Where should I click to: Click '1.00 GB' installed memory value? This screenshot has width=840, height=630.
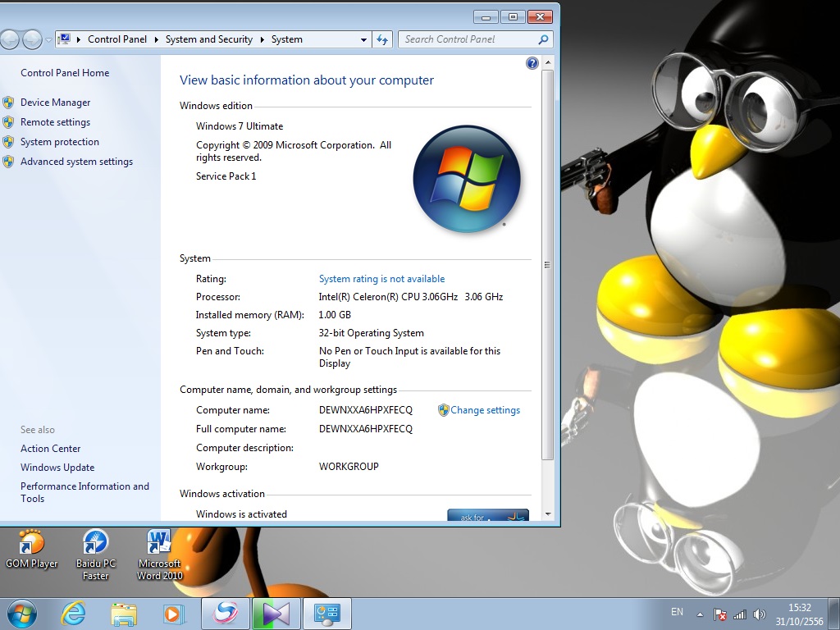pyautogui.click(x=335, y=315)
